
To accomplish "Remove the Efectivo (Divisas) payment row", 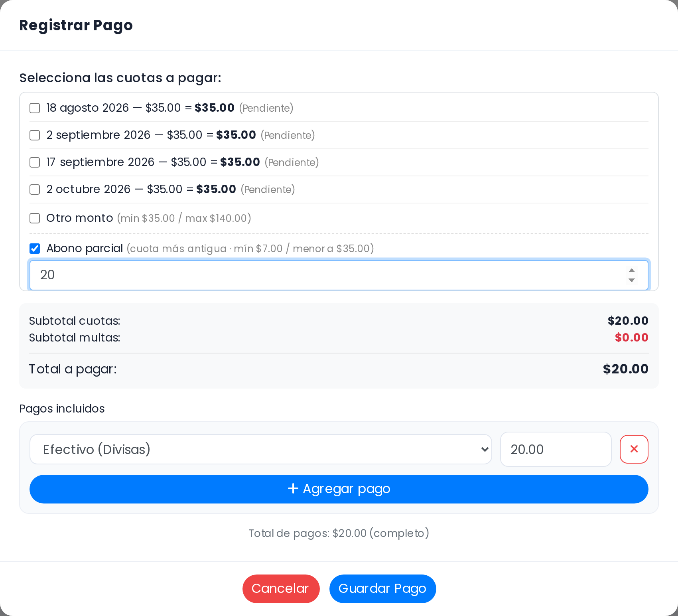I will pyautogui.click(x=634, y=449).
